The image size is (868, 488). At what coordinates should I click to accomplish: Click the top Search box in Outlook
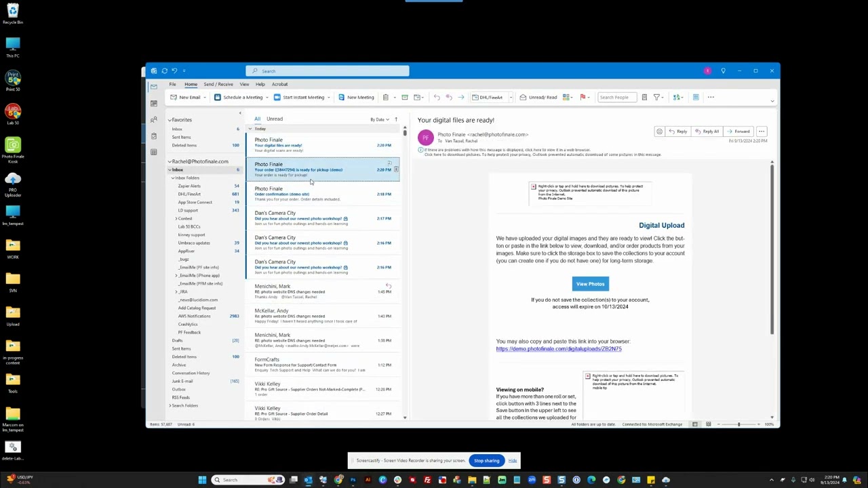pyautogui.click(x=328, y=71)
